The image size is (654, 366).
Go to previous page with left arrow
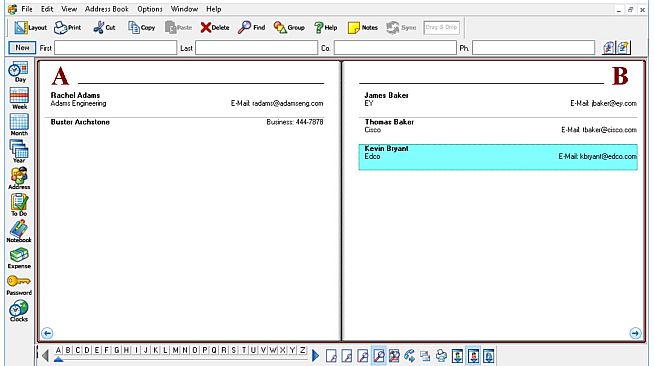(x=47, y=333)
